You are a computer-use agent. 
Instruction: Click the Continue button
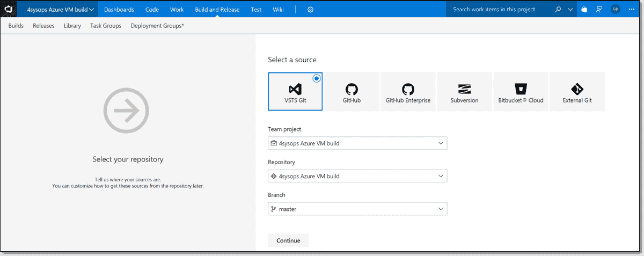point(288,240)
